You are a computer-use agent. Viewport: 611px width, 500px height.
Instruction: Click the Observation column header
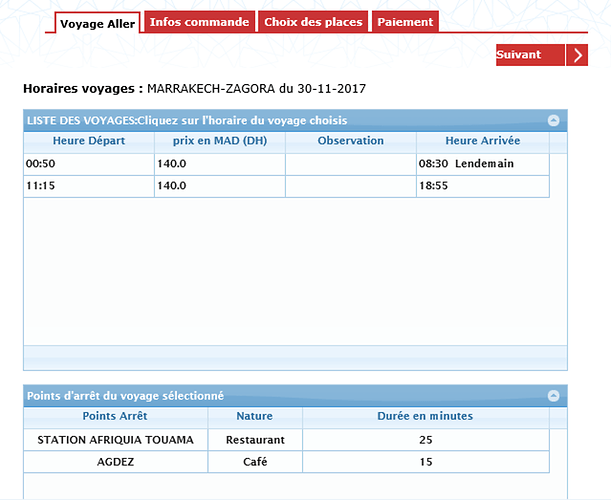[x=351, y=141]
